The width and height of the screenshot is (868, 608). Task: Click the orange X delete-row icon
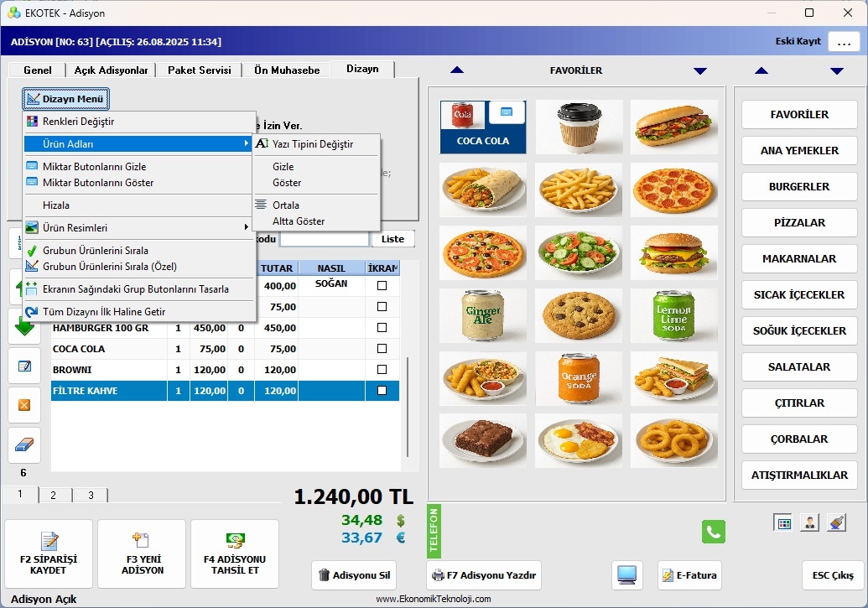24,405
